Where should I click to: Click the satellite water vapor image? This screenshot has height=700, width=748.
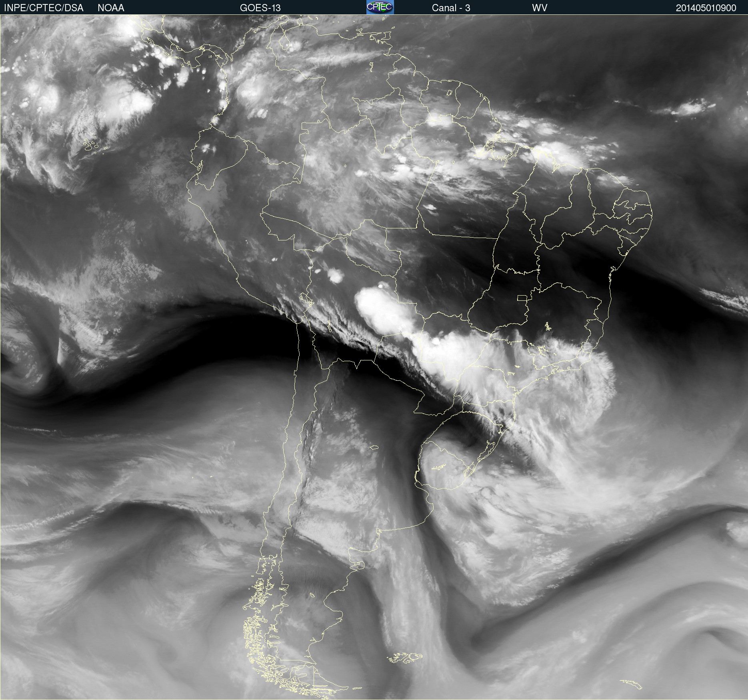point(374,357)
